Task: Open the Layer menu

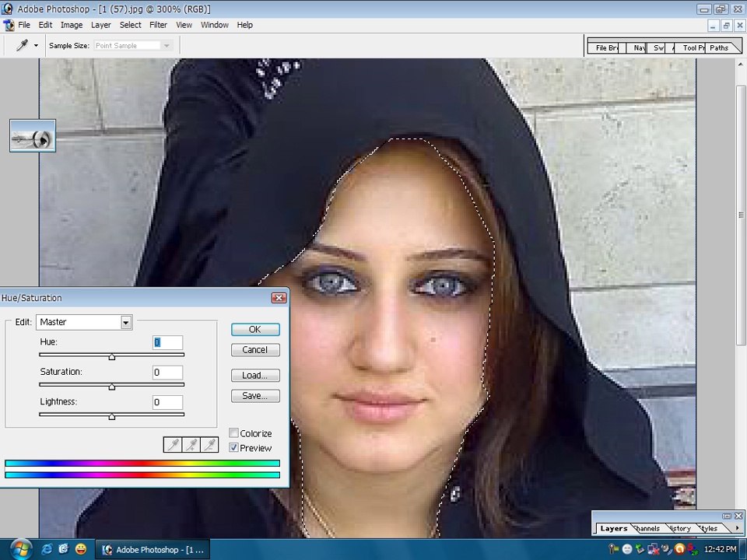Action: pos(101,25)
